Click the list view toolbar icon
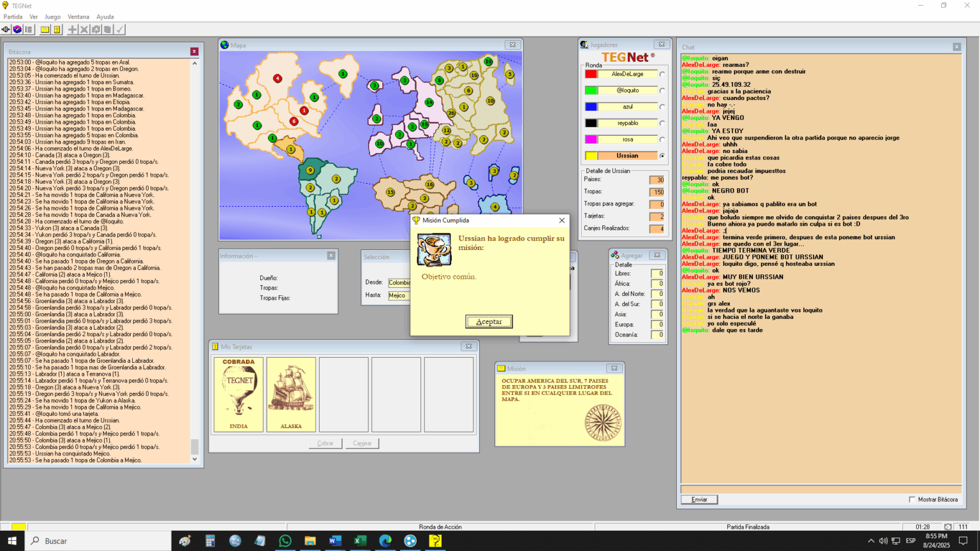 [x=29, y=29]
